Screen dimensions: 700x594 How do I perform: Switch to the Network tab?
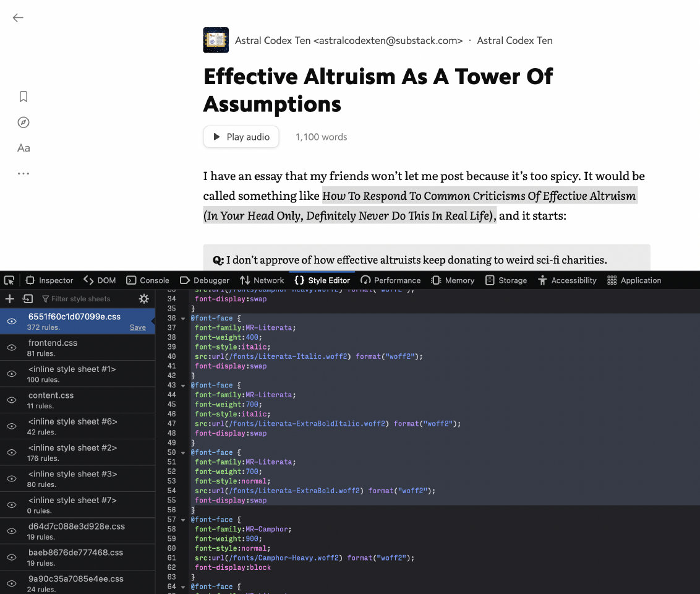click(262, 280)
